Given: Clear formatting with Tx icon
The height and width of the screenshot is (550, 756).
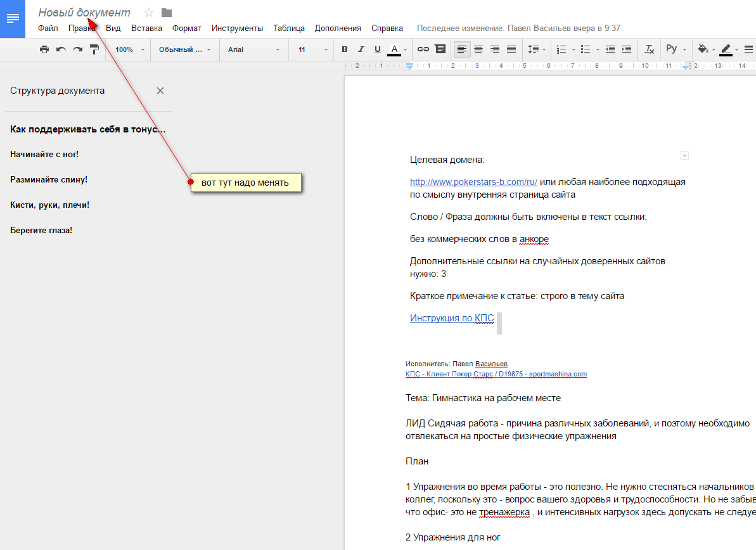Looking at the screenshot, I should (649, 49).
